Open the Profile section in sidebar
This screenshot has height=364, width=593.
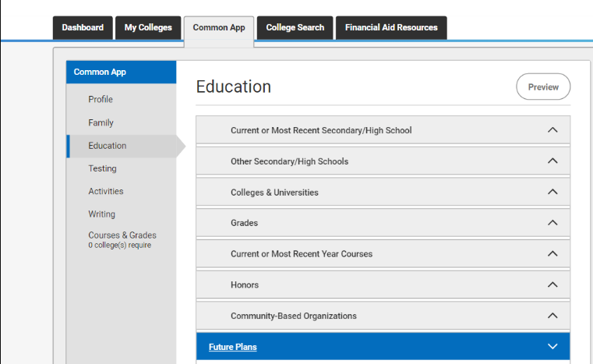(x=101, y=99)
